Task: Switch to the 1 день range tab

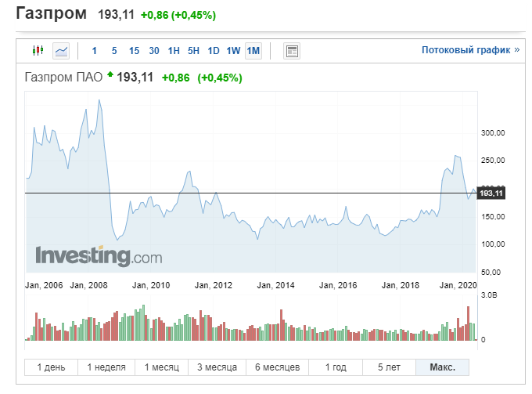Action: (x=50, y=367)
